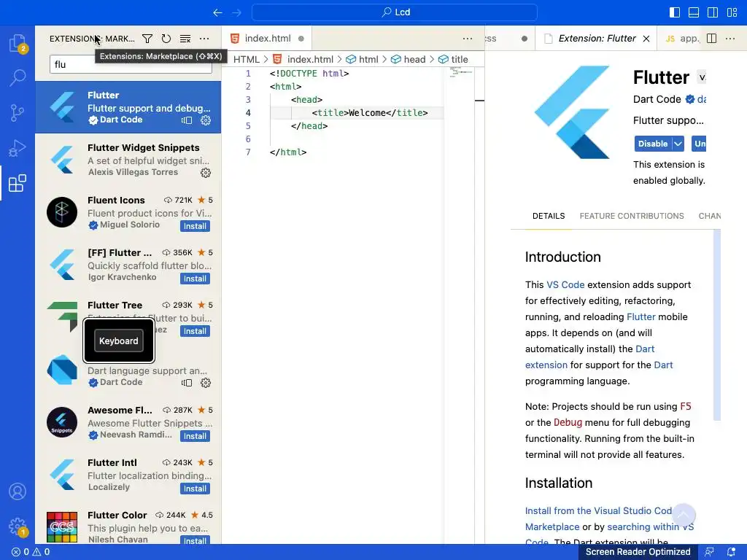Open the Accounts menu icon
The width and height of the screenshot is (747, 560).
[x=18, y=491]
